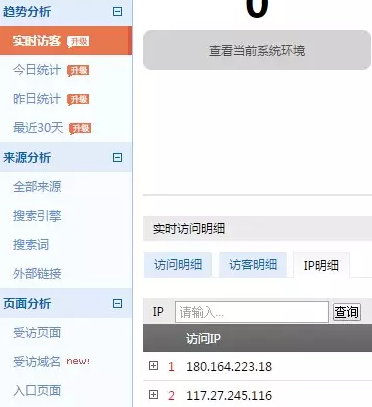Click IP address 117.27.245.116

click(x=229, y=396)
